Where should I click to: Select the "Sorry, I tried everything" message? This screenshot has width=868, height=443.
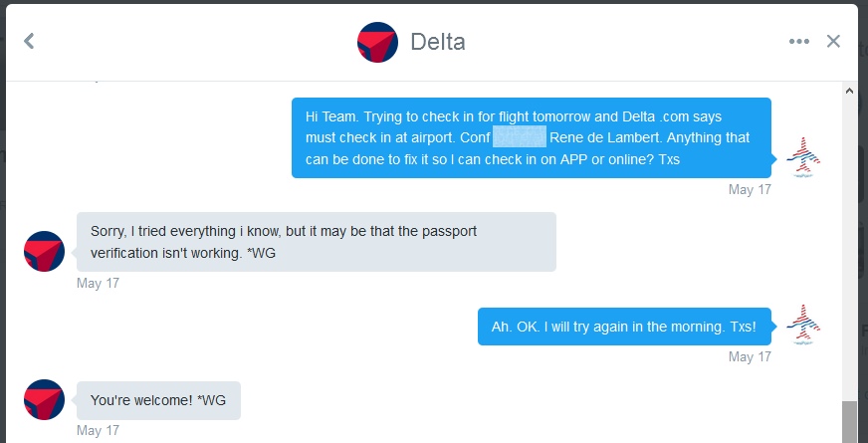[316, 242]
